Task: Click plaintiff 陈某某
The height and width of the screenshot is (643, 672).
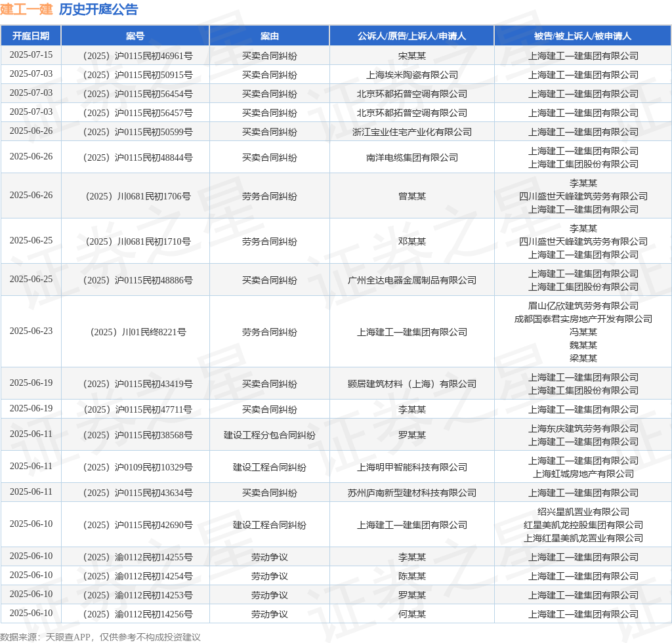Action: click(x=412, y=576)
